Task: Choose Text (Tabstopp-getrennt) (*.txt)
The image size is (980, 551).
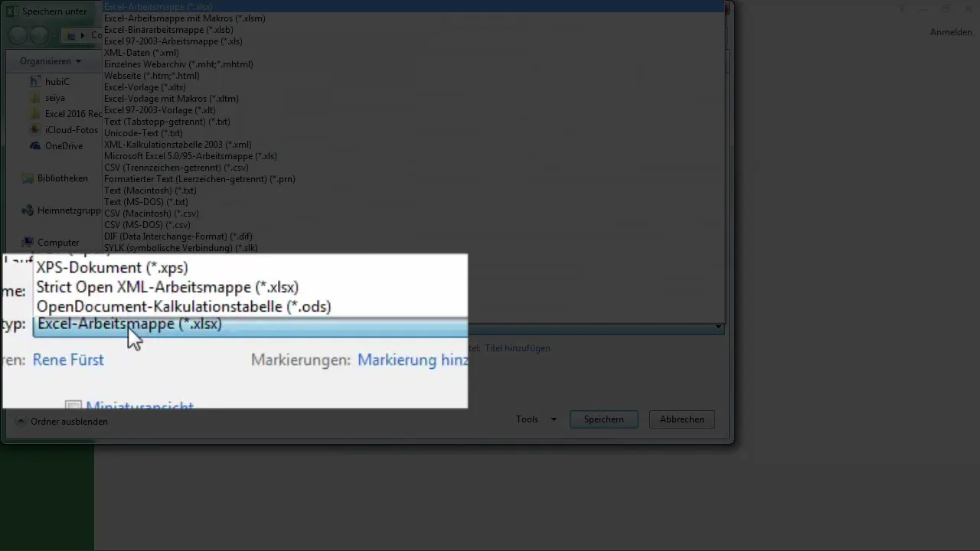Action: tap(413, 122)
